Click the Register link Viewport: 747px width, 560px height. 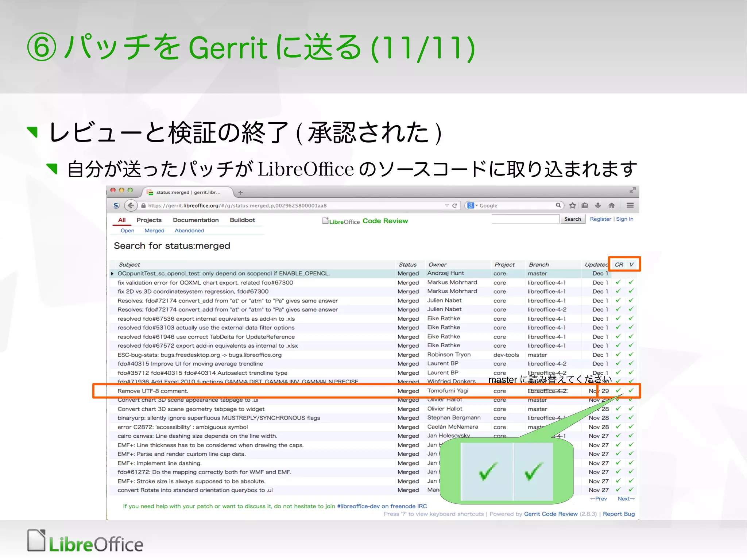pos(600,219)
